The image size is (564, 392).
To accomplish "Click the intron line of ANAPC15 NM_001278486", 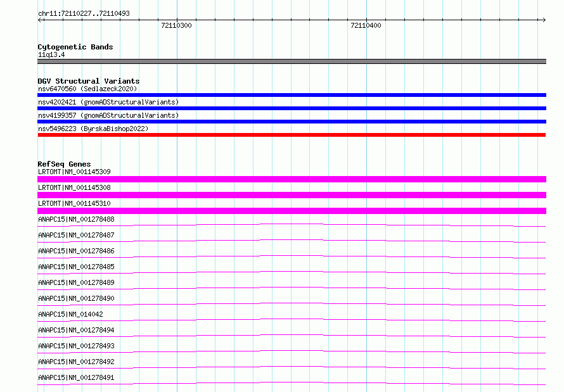I will 292,256.
